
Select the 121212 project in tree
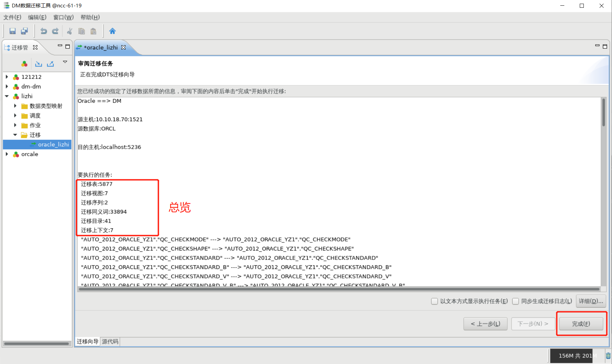[x=32, y=77]
